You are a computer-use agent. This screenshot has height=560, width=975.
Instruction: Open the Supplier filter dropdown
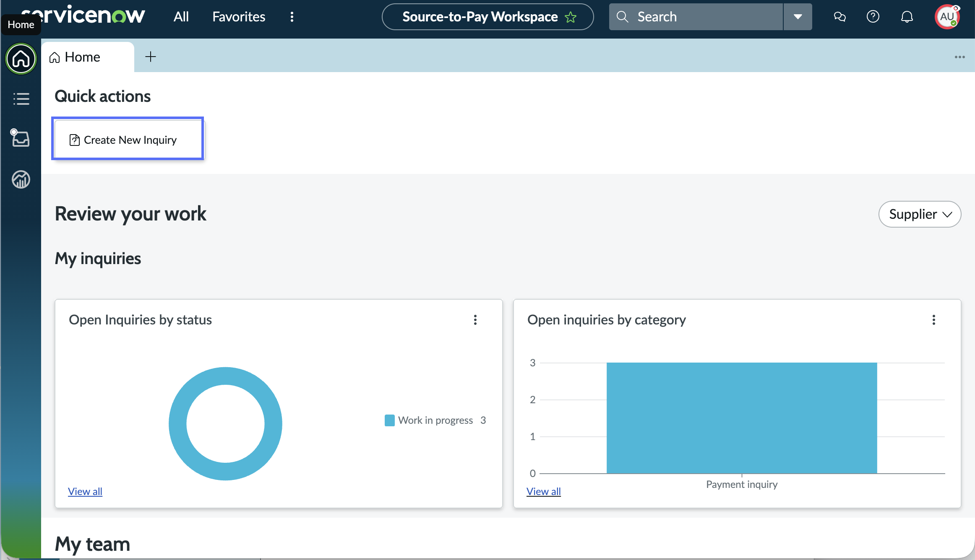[x=920, y=214]
